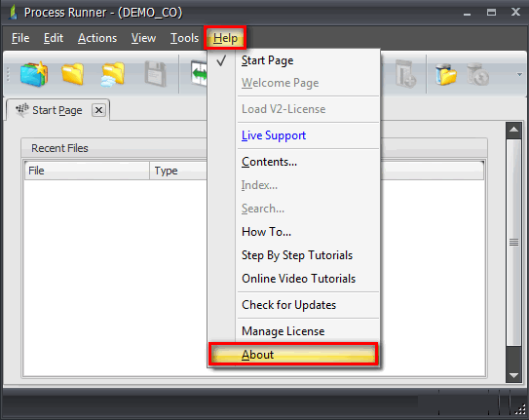Viewport: 529px width, 420px height.
Task: Click the scrollbar up arrow
Action: pos(513,130)
